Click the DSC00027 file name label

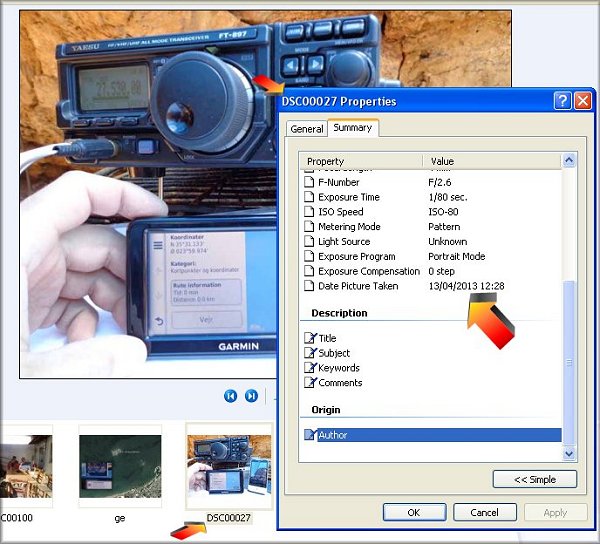pyautogui.click(x=229, y=518)
